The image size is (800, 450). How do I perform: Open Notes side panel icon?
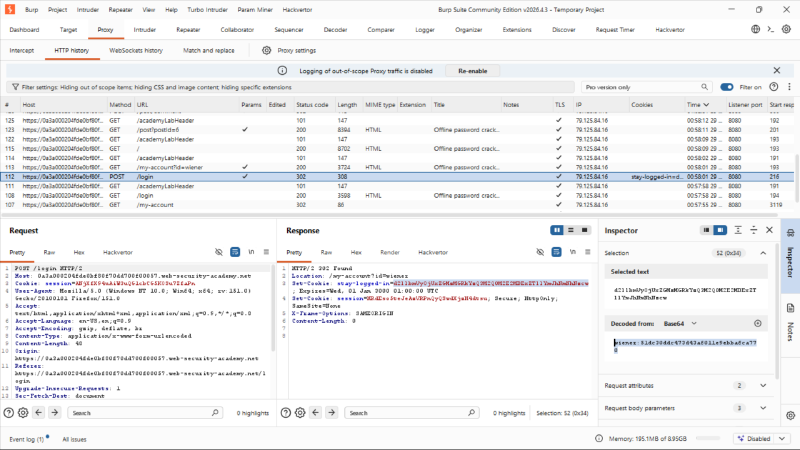click(x=790, y=308)
